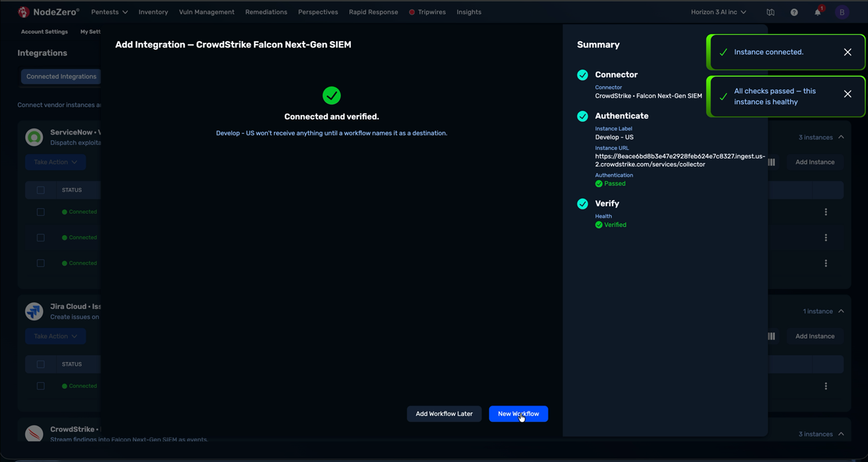Open the map/guide icon in top bar
Viewport: 868px width, 462px height.
tap(770, 12)
